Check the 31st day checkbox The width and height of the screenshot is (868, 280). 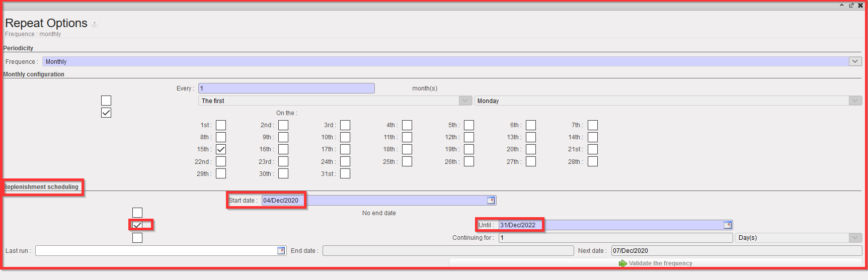(345, 174)
